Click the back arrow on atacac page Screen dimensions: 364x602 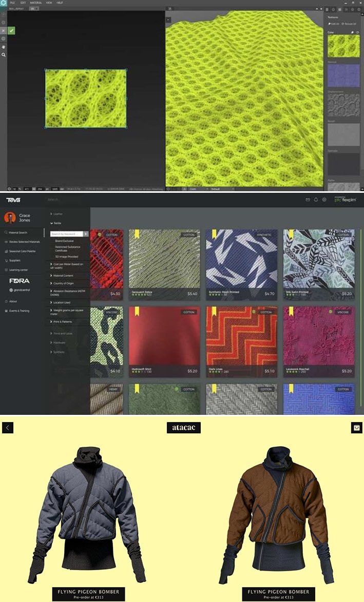8,427
